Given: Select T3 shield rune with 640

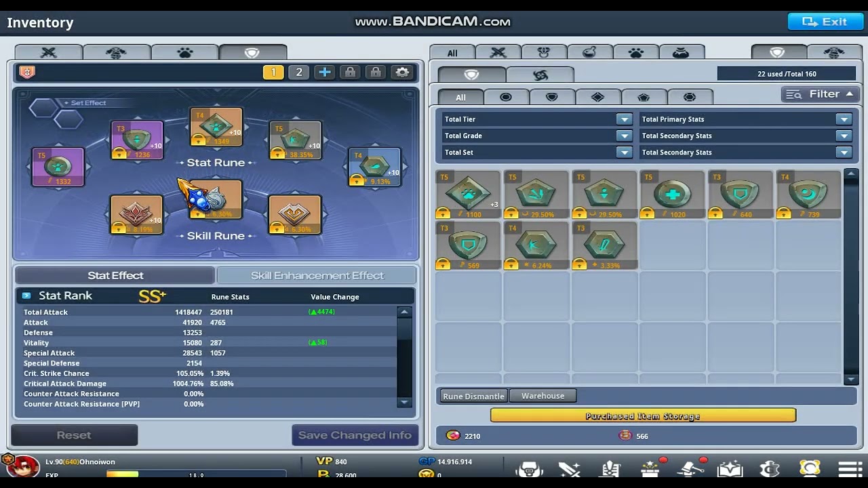Looking at the screenshot, I should (740, 195).
